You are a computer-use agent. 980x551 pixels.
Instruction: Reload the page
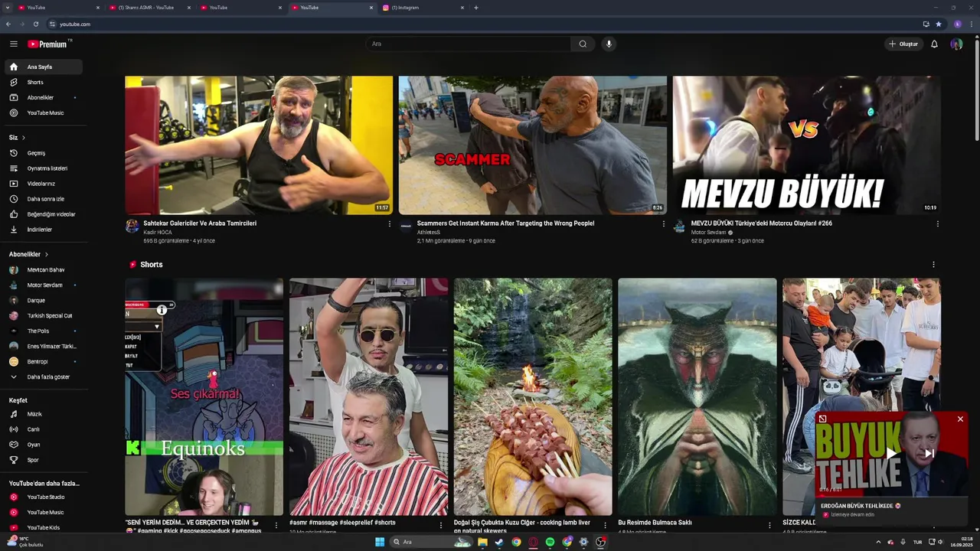click(x=35, y=24)
